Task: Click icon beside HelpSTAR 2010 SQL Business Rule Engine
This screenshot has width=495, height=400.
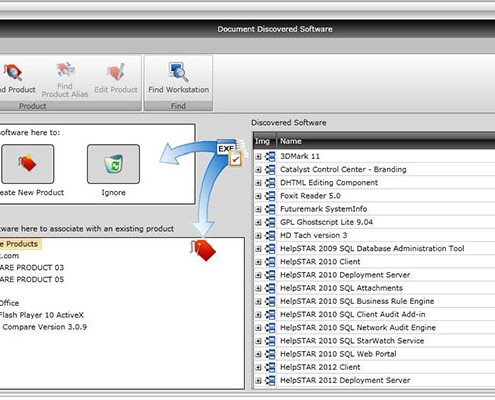Action: pos(270,301)
